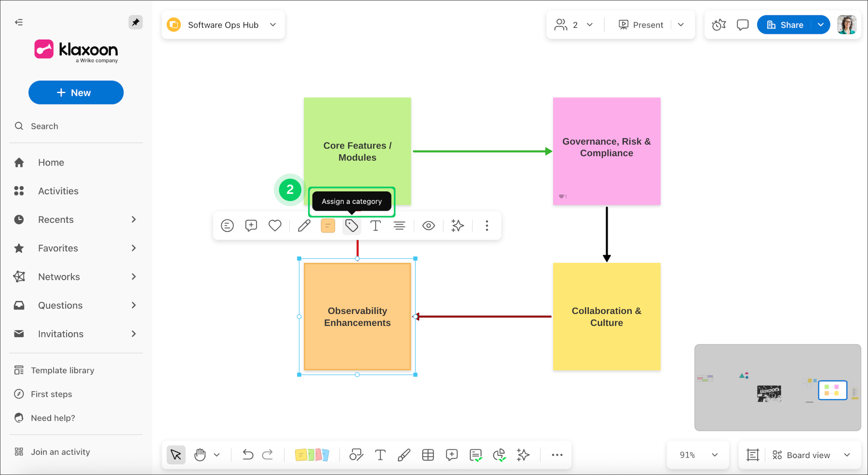
Task: Toggle the eye visibility icon for idea
Action: click(x=428, y=225)
